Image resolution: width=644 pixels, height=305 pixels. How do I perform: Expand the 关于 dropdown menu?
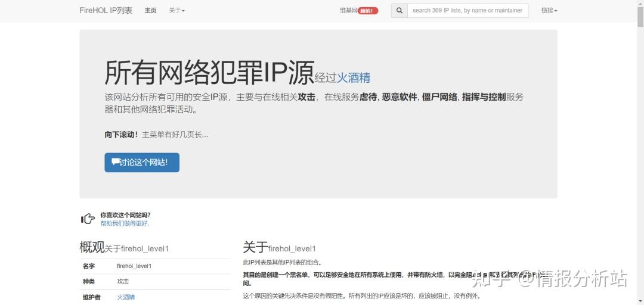point(177,10)
